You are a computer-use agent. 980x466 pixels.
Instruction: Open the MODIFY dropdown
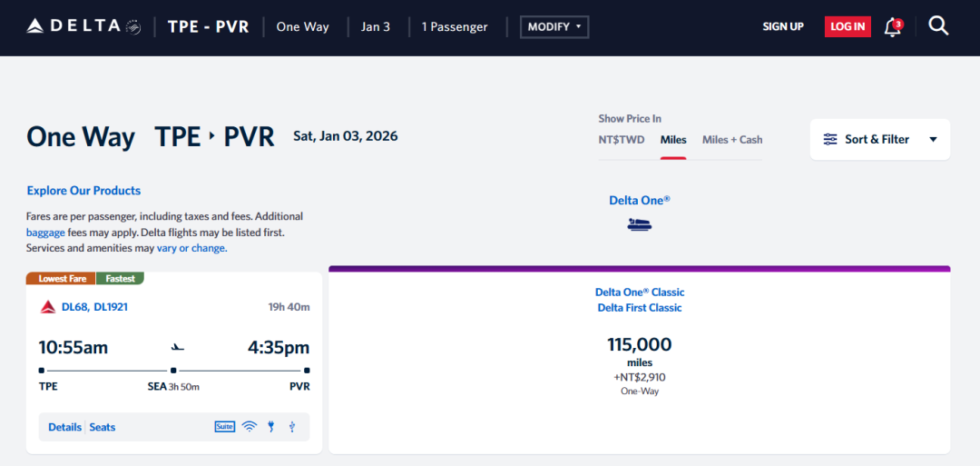click(x=554, y=27)
